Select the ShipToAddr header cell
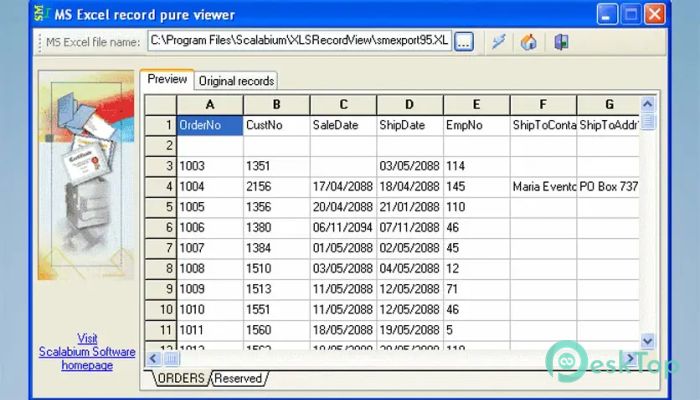700x400 pixels. [608, 125]
